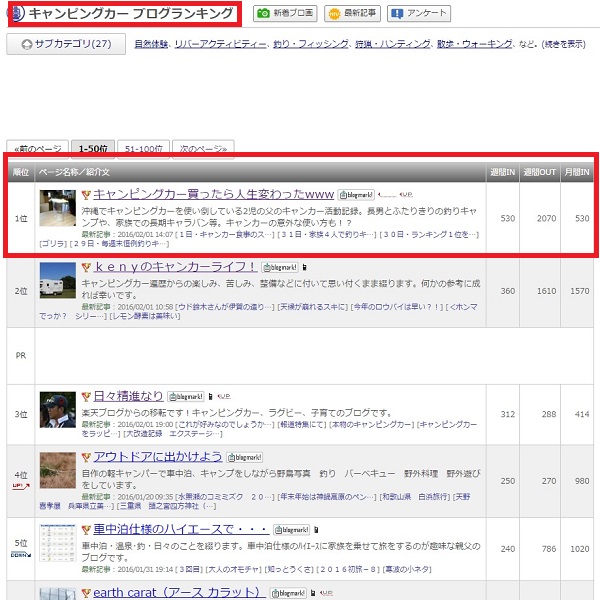Click the trophy icon before earth carat
Image resolution: width=600 pixels, height=600 pixels.
pos(86,593)
